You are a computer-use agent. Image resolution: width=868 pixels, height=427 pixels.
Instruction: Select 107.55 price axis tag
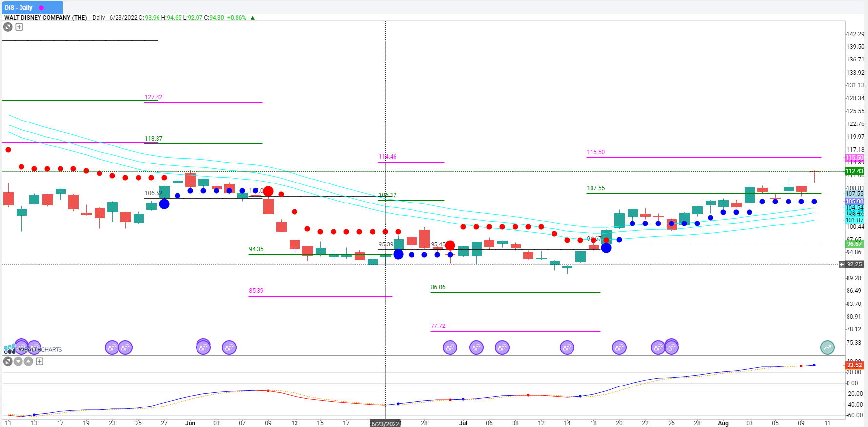pos(854,194)
